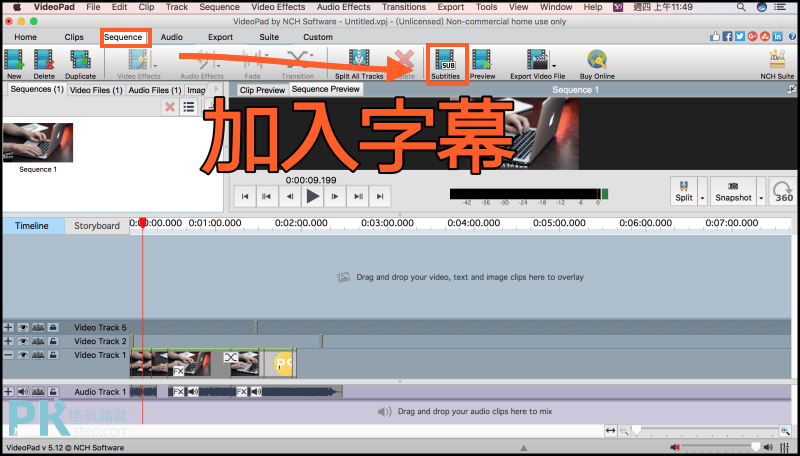
Task: Jump to end of sequence
Action: pyautogui.click(x=380, y=197)
